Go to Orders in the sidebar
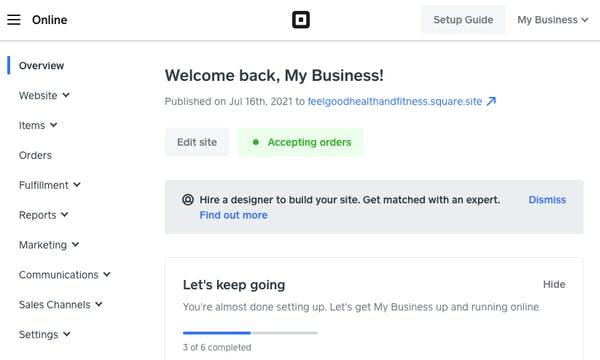 [x=35, y=155]
